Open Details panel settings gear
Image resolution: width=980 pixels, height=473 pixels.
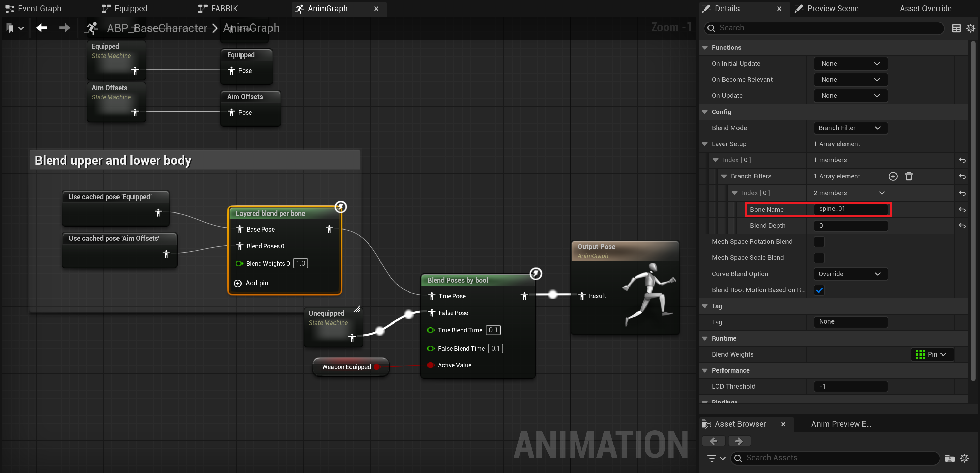970,28
